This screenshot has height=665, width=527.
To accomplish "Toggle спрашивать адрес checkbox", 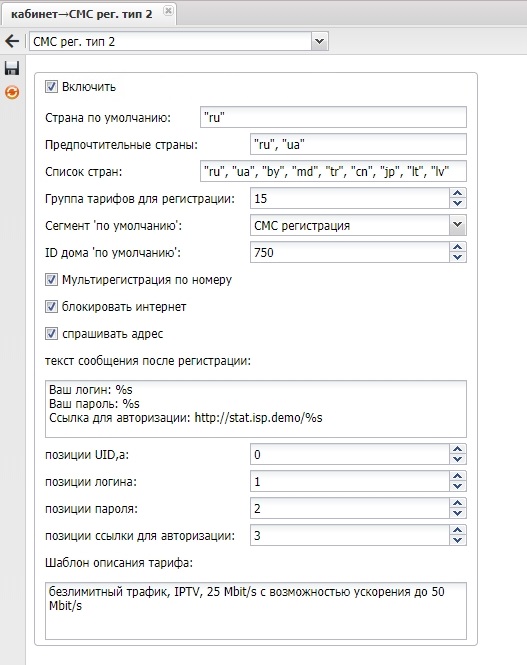I will (x=51, y=334).
